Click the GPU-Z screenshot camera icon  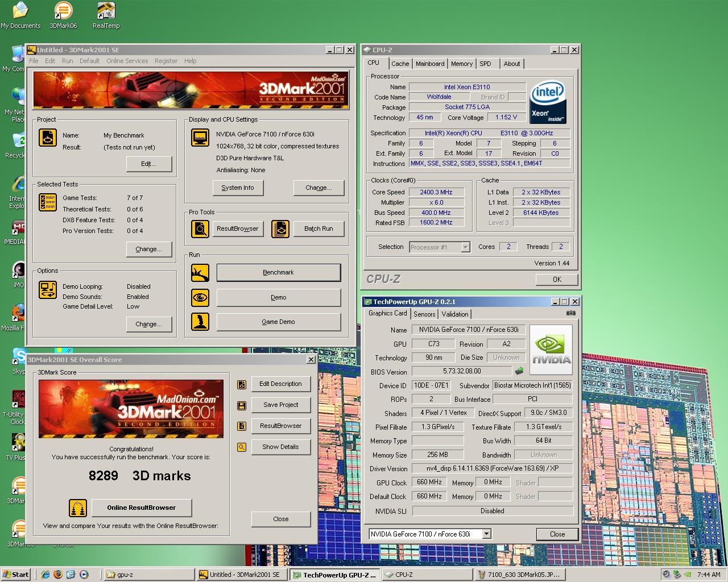tap(571, 313)
